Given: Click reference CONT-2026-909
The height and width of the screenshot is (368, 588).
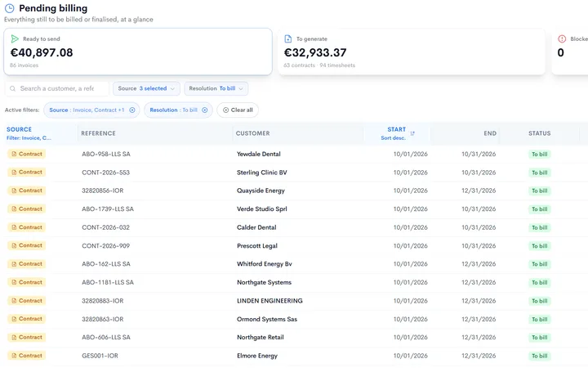Looking at the screenshot, I should click(105, 245).
